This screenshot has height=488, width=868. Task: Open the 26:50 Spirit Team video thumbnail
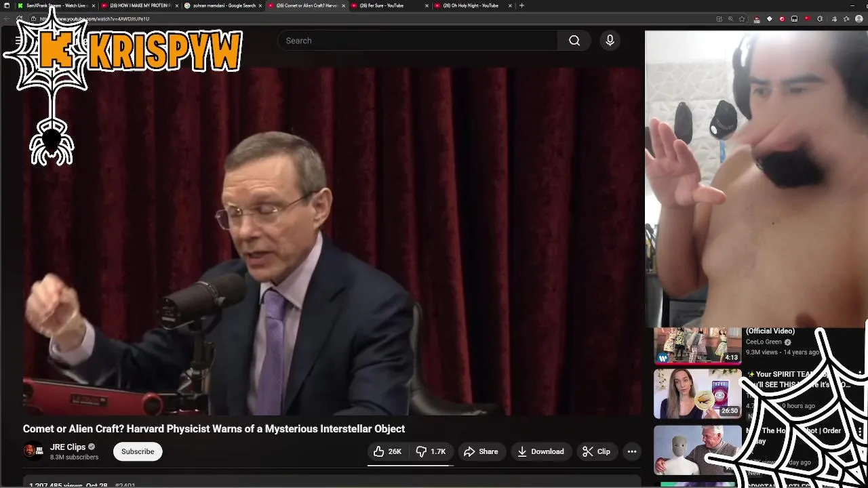tap(697, 394)
